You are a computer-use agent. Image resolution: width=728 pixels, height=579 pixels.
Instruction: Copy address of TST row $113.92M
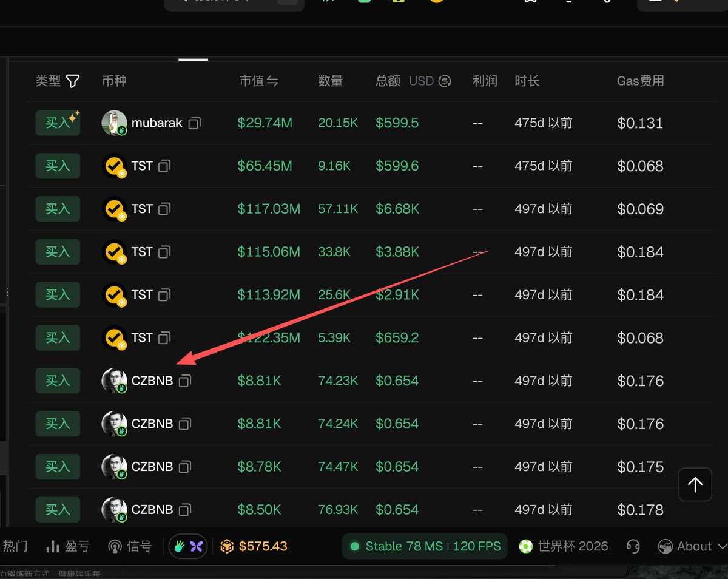pyautogui.click(x=164, y=295)
